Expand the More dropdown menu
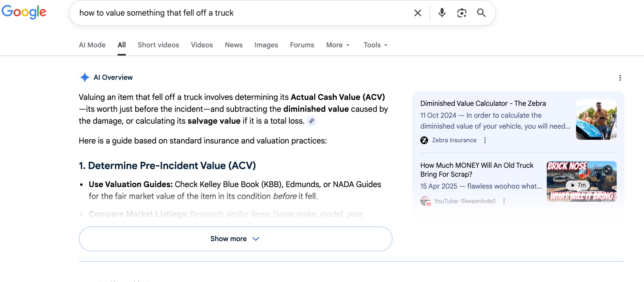The height and width of the screenshot is (282, 644). tap(338, 45)
